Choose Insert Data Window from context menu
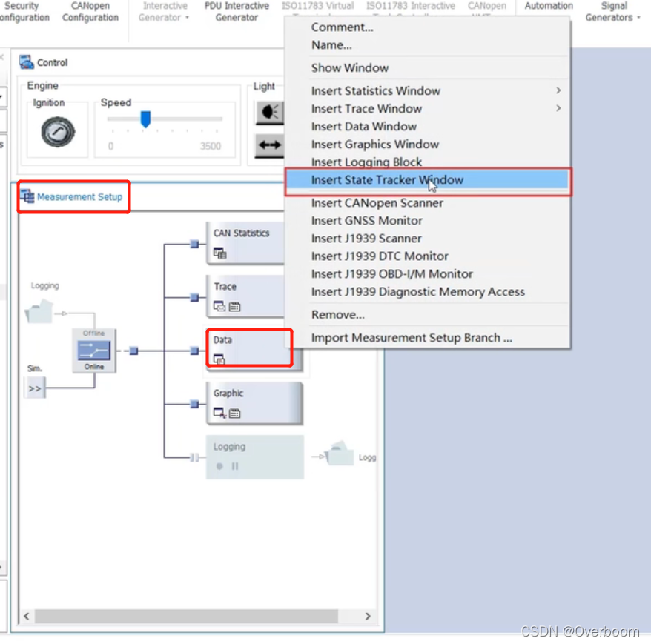The height and width of the screenshot is (644, 651). coord(428,127)
